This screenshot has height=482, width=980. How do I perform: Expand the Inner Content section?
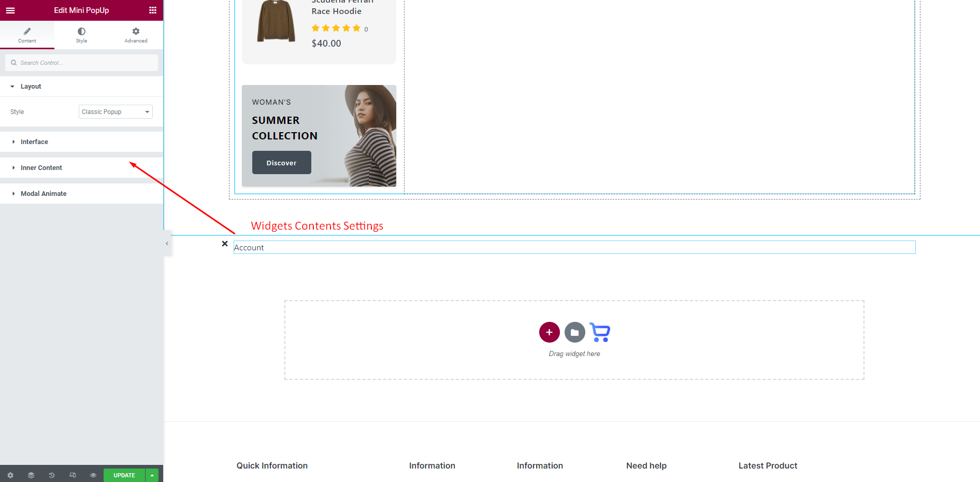click(x=41, y=168)
